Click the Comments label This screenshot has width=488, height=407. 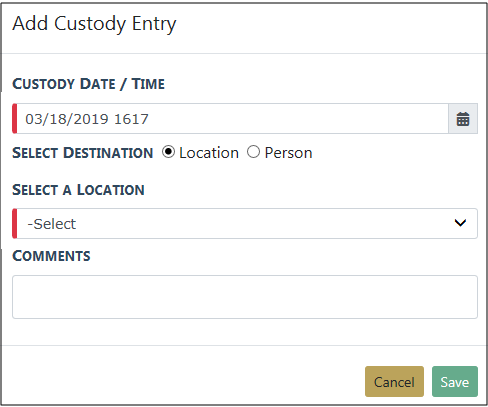tap(51, 256)
